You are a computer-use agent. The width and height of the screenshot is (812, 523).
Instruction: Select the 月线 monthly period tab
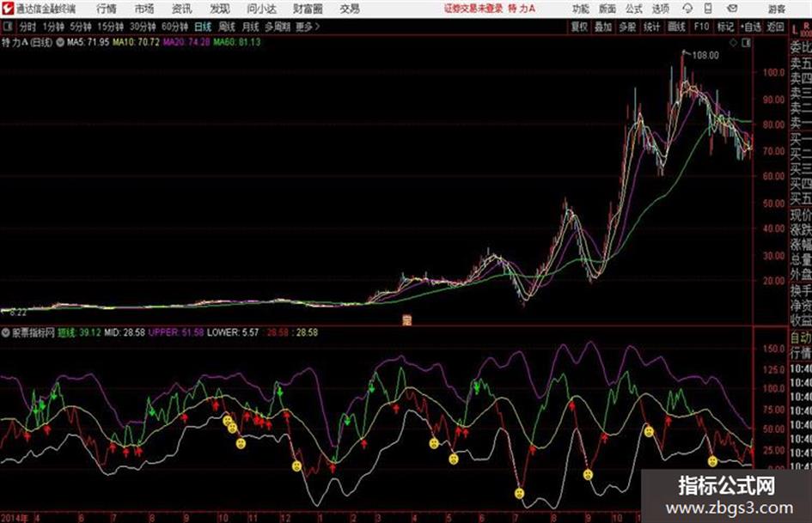pos(251,27)
